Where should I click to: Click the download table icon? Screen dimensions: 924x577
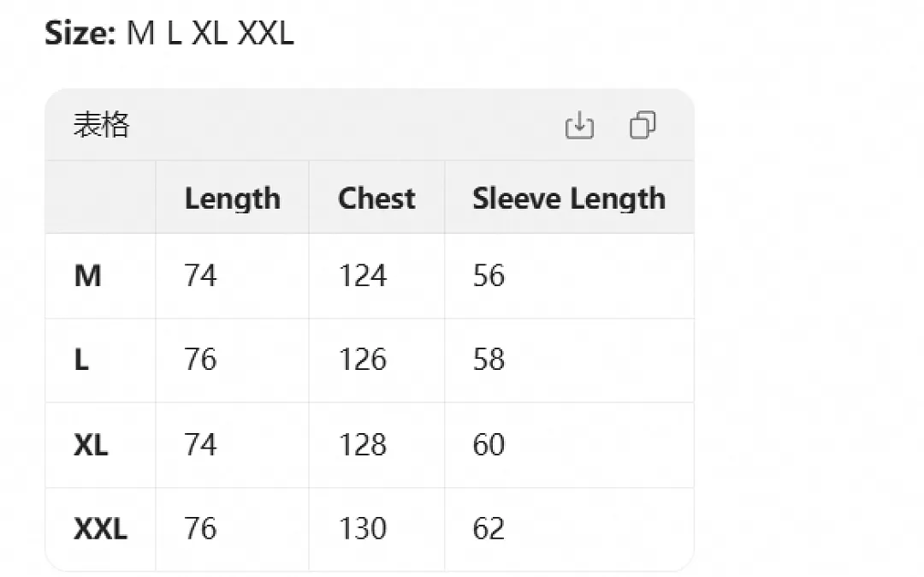[579, 125]
